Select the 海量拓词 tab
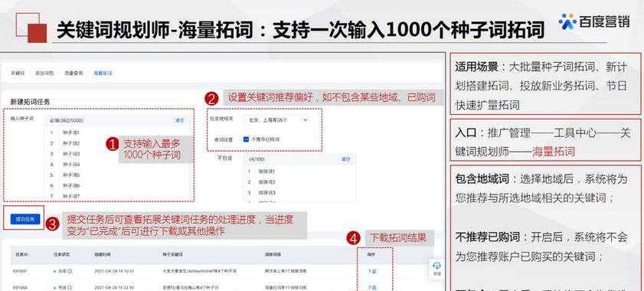This screenshot has height=291, width=644. tap(103, 74)
